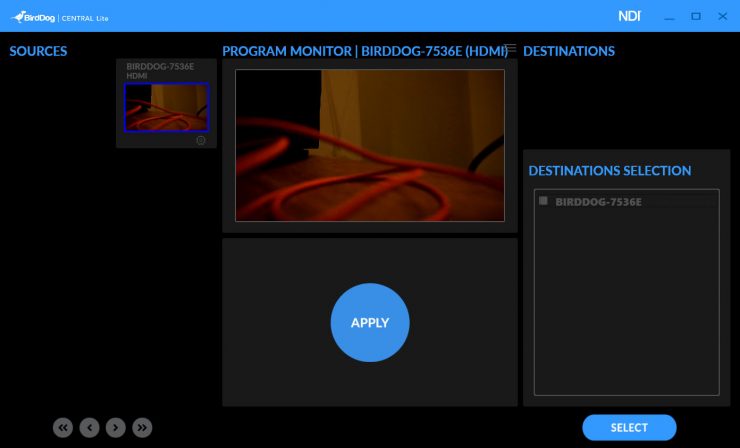Viewport: 740px width, 448px height.
Task: Click the first page double-arrow button
Action: 63,428
